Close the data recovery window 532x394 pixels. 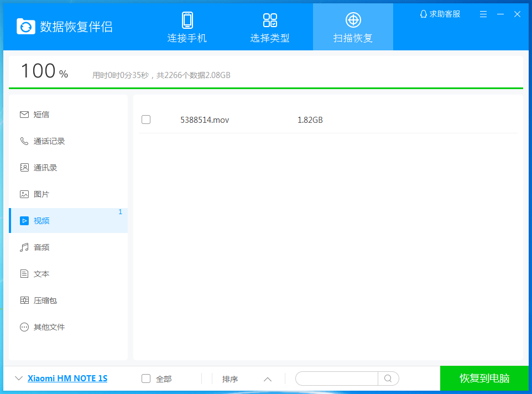coord(517,14)
